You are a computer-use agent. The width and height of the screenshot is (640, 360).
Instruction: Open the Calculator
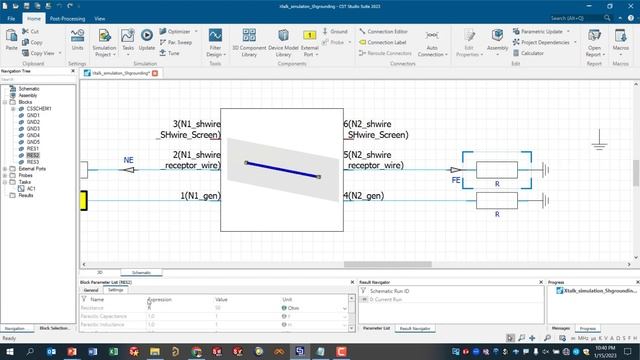point(528,53)
